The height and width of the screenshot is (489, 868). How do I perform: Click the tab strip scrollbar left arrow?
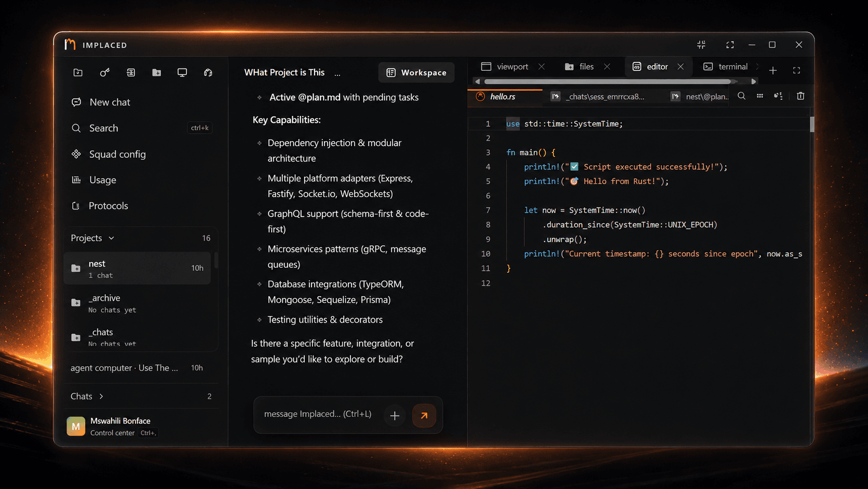pos(478,82)
